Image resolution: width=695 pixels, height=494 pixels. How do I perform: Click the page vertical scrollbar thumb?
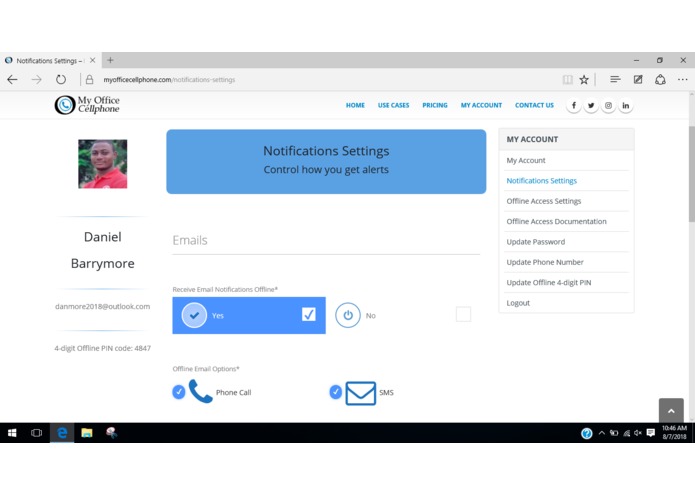[x=691, y=174]
